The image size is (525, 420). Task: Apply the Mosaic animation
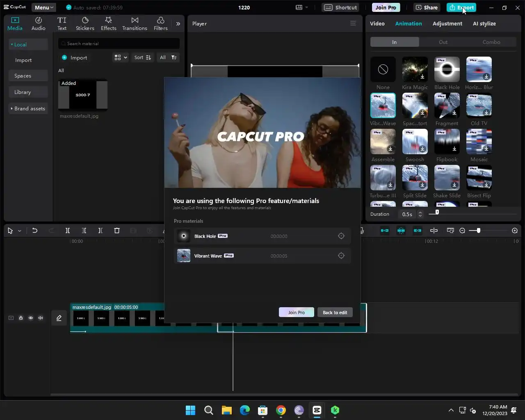[479, 142]
